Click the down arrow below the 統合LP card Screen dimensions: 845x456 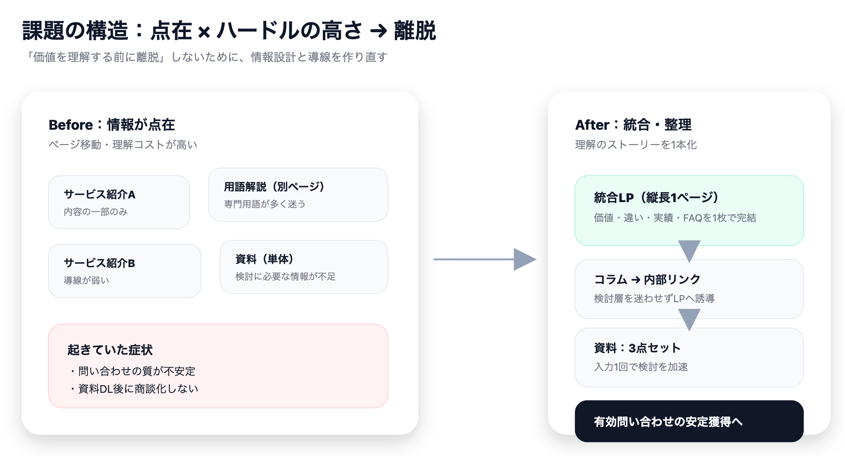pos(689,250)
